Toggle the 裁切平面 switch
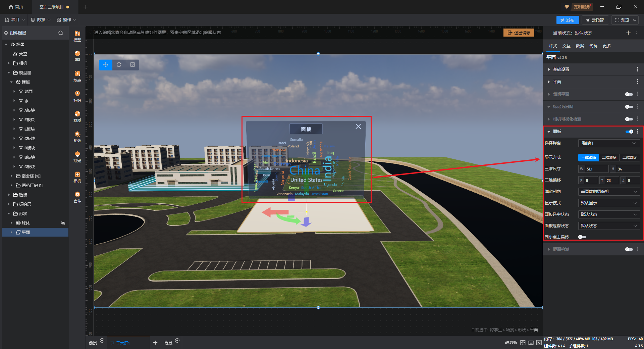Image resolution: width=644 pixels, height=349 pixels. coord(629,94)
